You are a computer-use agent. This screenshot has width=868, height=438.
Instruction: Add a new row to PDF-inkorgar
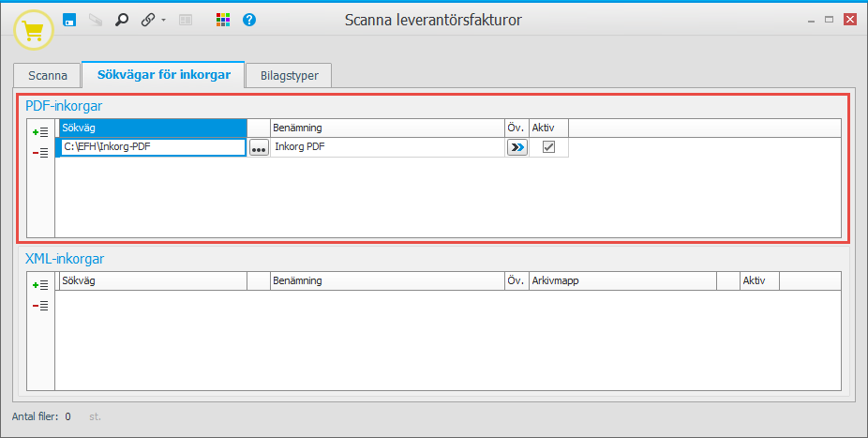(40, 133)
